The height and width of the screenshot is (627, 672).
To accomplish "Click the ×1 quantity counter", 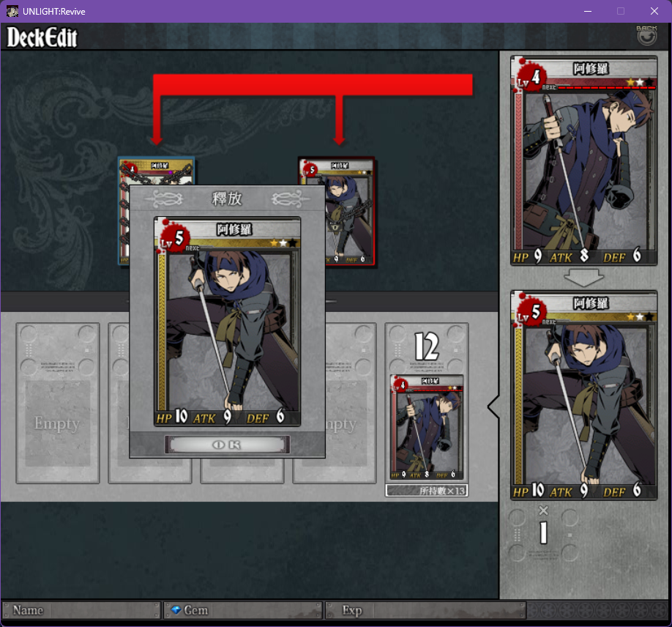I will (x=543, y=525).
